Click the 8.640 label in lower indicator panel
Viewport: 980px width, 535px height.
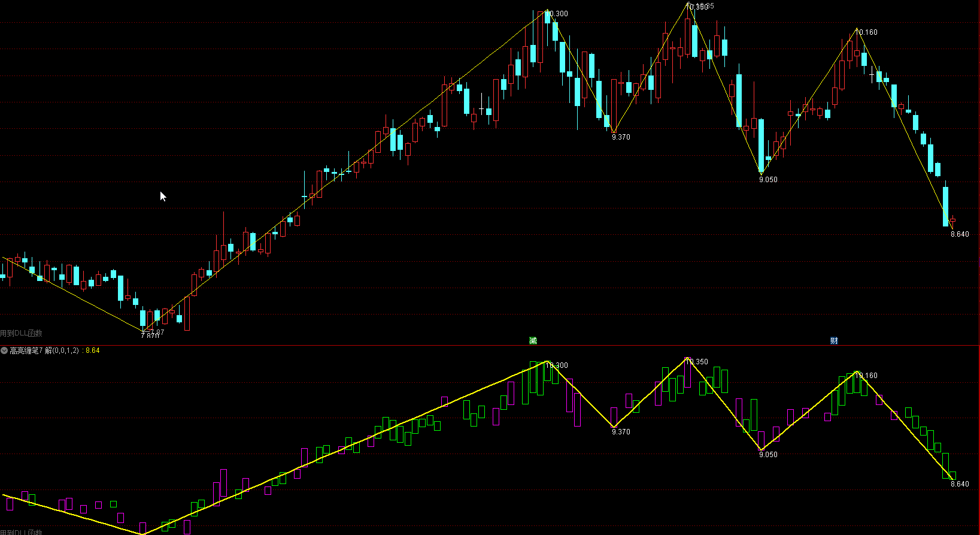[x=960, y=484]
